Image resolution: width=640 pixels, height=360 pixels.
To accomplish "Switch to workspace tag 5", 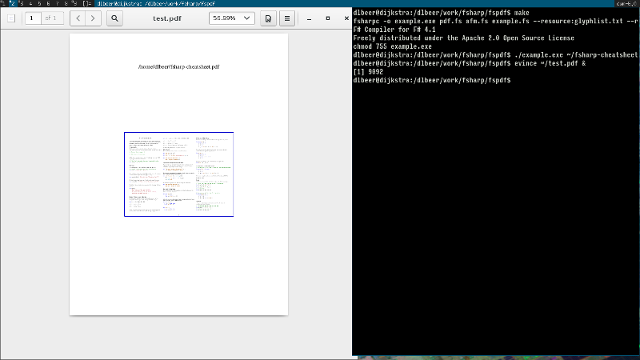I will pyautogui.click(x=39, y=3).
